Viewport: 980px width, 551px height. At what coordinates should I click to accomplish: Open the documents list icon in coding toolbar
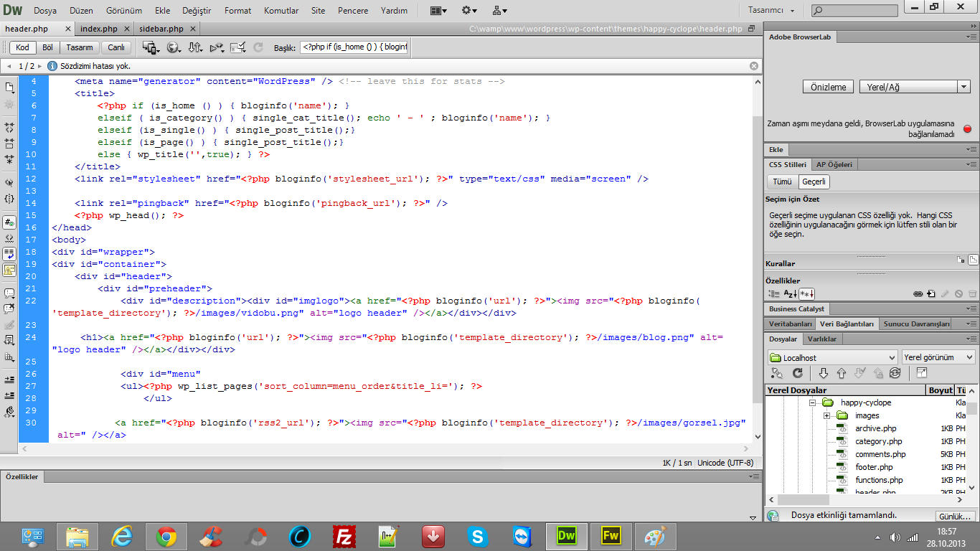click(x=9, y=88)
